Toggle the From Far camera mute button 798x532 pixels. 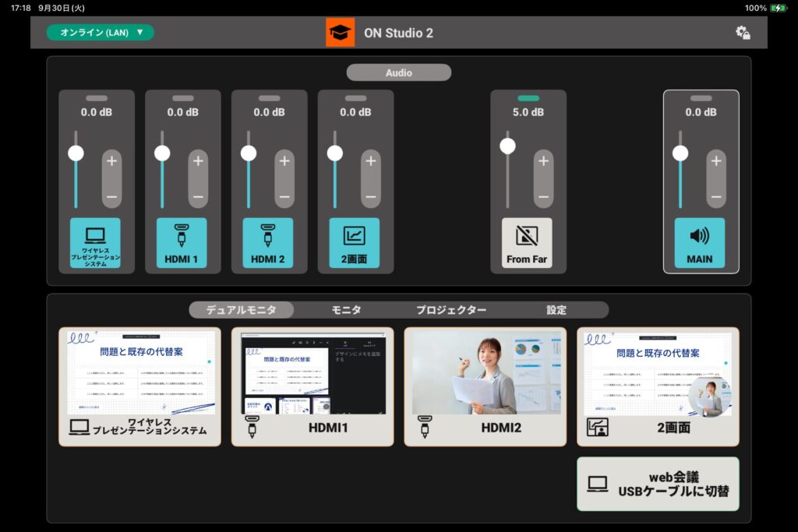pos(527,243)
